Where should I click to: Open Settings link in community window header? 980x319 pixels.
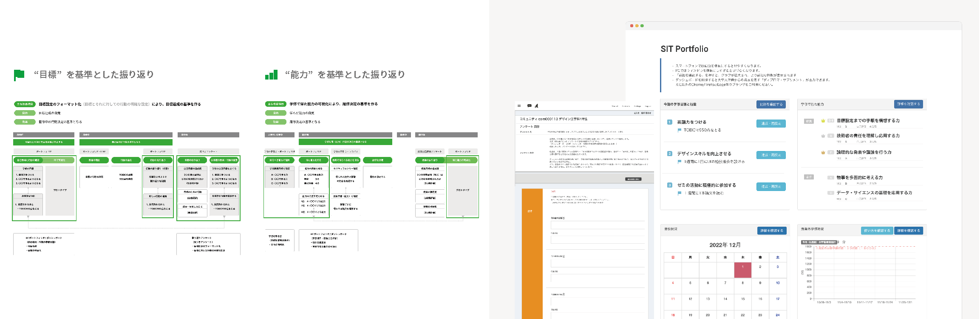[x=637, y=106]
